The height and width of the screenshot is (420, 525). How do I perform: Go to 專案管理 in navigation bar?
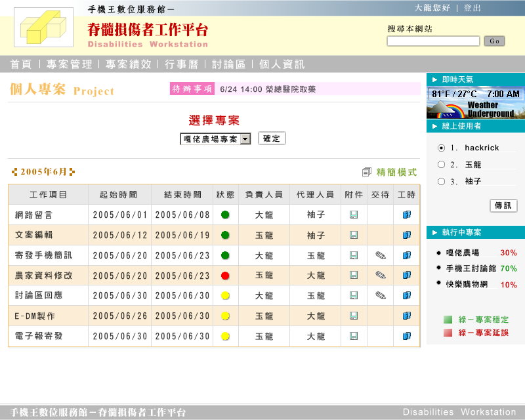point(69,64)
